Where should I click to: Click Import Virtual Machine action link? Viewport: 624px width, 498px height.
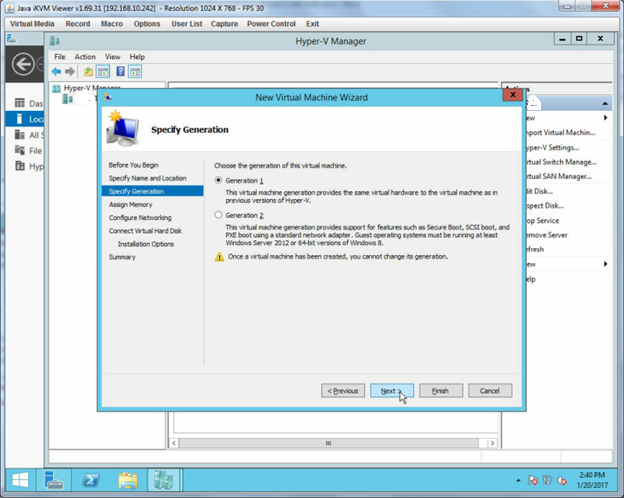(x=561, y=133)
